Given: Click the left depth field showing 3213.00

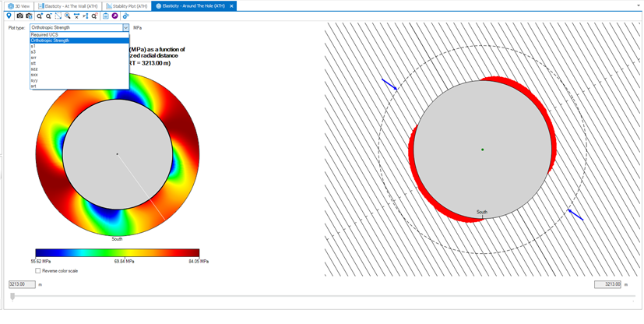Looking at the screenshot, I should pyautogui.click(x=22, y=284).
